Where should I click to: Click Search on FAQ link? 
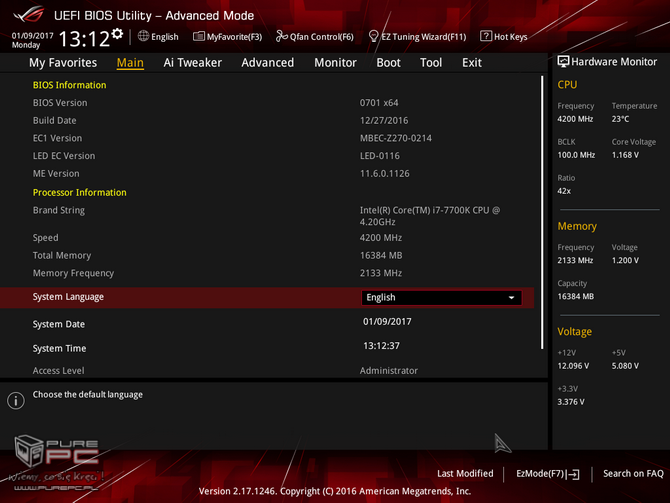pyautogui.click(x=633, y=474)
